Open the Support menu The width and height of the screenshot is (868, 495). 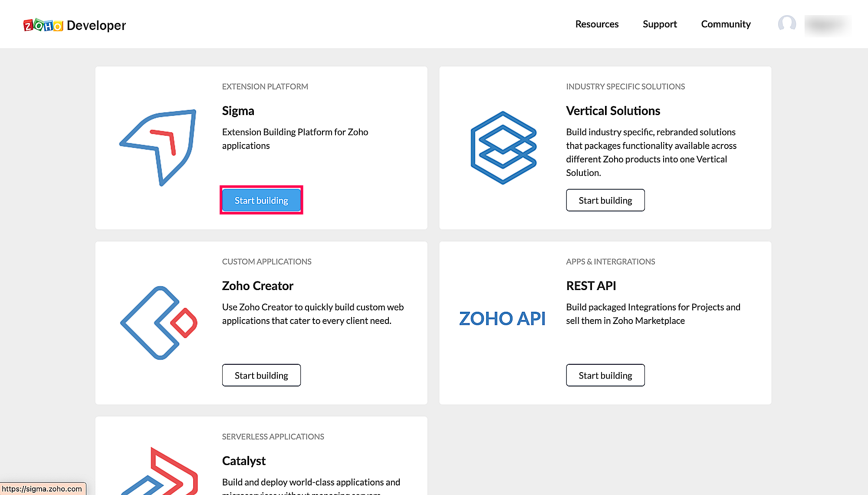pos(660,24)
